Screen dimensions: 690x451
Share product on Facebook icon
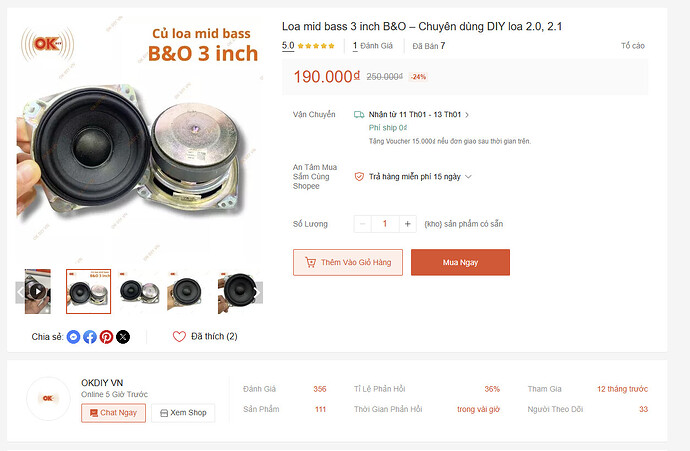pyautogui.click(x=90, y=337)
